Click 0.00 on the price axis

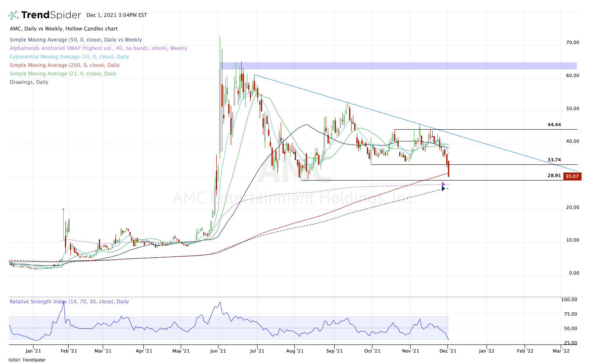[574, 273]
